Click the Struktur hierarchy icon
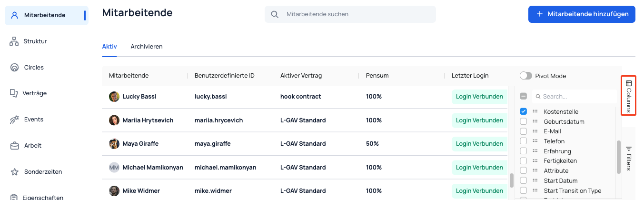 tap(14, 41)
